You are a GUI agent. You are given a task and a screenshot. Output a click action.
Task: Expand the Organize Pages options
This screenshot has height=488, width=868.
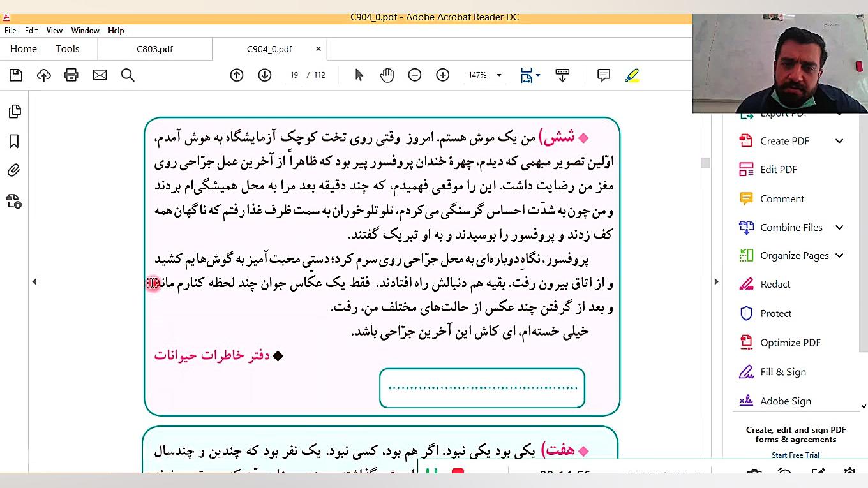(840, 255)
